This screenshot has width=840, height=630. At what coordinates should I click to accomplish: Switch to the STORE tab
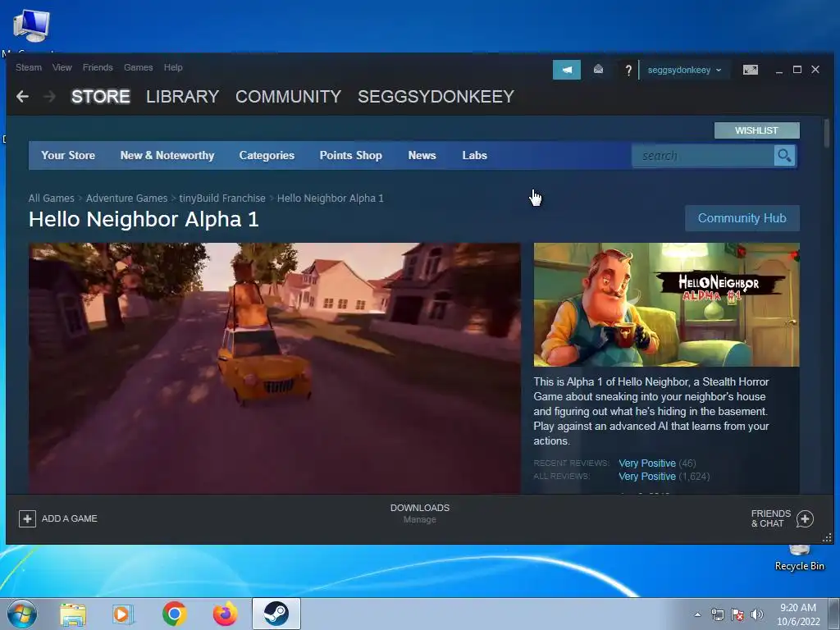[101, 97]
